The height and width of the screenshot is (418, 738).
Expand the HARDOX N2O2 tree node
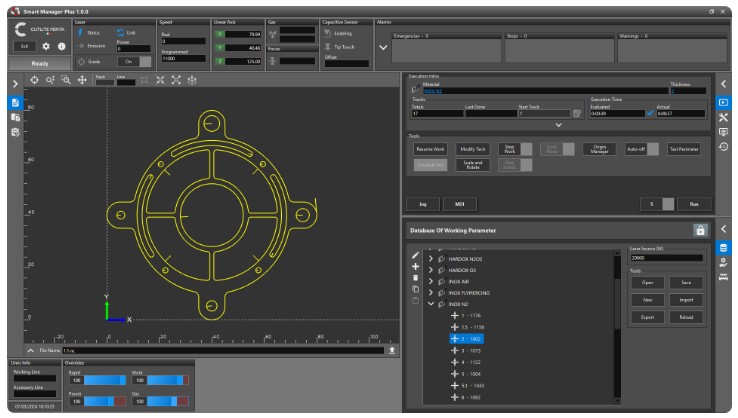pyautogui.click(x=431, y=259)
